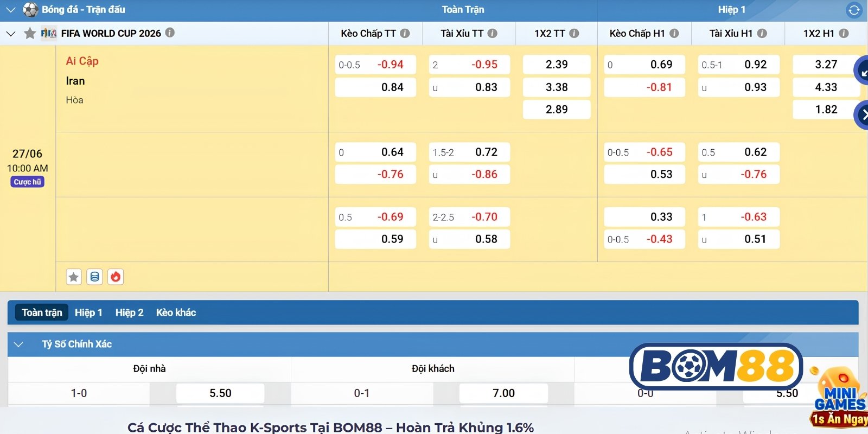Viewport: 868px width, 434px height.
Task: Switch to the Hiệp 2 tab
Action: coord(129,312)
